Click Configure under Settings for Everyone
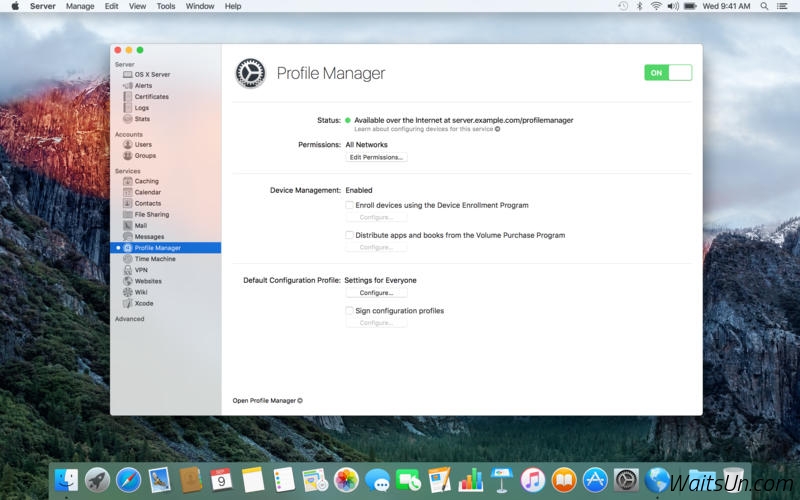The height and width of the screenshot is (500, 800). click(x=377, y=293)
